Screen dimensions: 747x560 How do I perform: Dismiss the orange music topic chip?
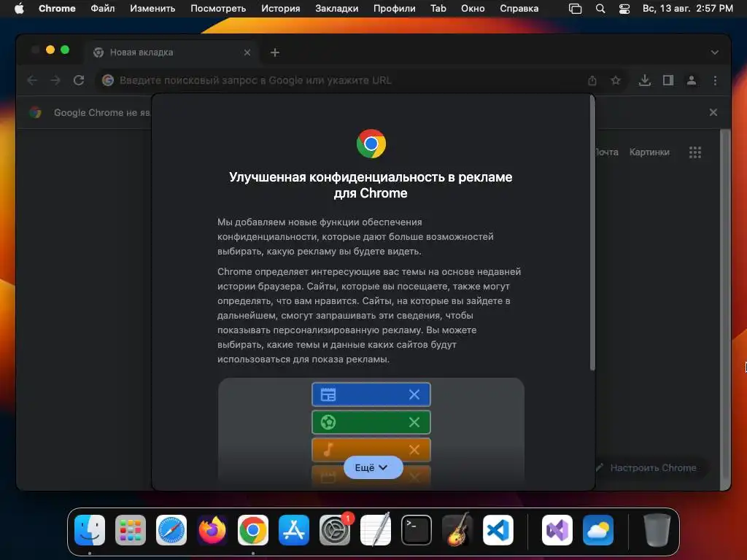[414, 449]
